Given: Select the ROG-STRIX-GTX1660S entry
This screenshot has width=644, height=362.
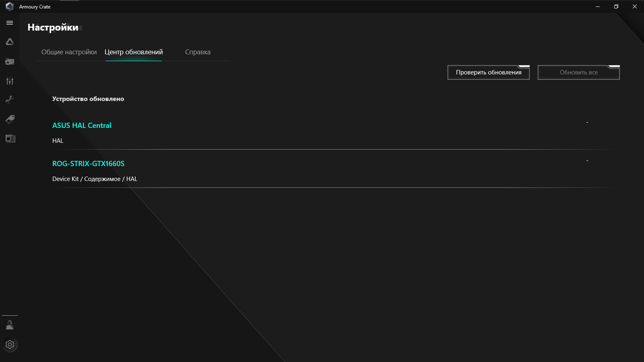Looking at the screenshot, I should pyautogui.click(x=89, y=164).
